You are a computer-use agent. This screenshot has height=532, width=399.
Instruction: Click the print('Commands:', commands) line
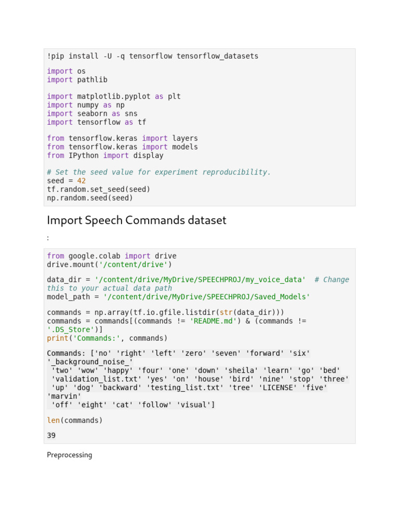[107, 338]
